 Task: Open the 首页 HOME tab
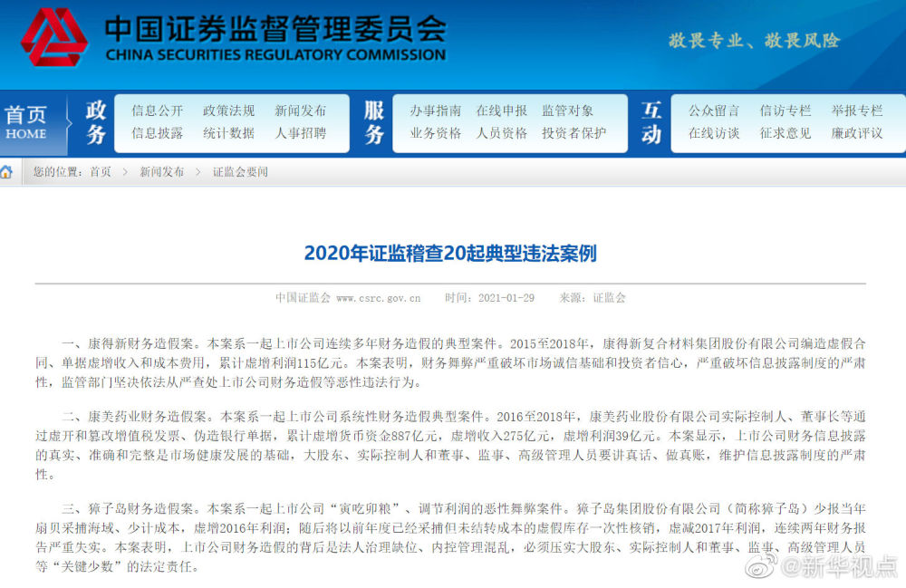pos(26,122)
